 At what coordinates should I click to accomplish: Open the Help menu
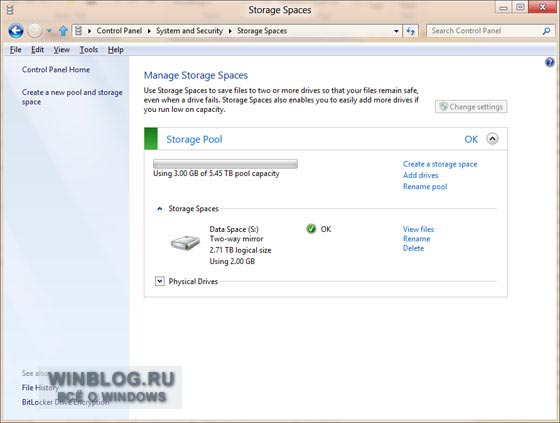[116, 50]
